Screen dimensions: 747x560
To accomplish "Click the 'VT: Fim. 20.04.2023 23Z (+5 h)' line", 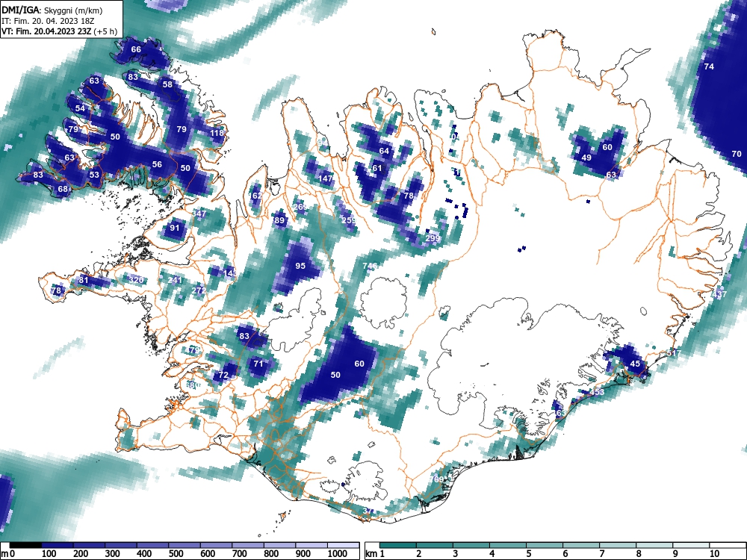I will (x=59, y=31).
